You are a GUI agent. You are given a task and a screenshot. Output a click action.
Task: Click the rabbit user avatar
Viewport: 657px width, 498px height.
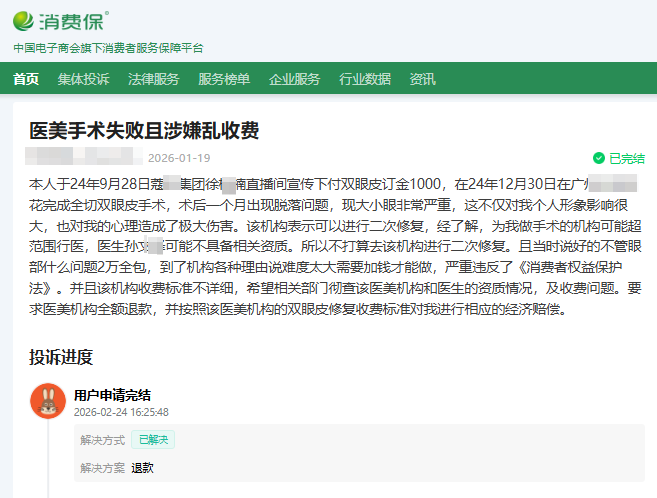click(48, 401)
